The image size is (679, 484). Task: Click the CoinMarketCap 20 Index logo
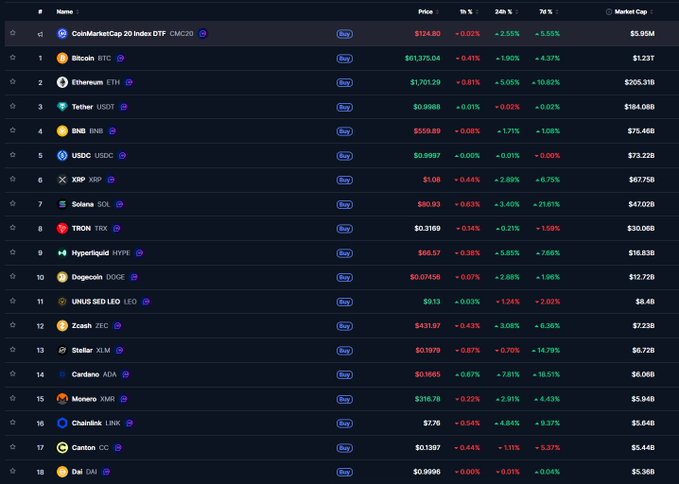point(62,33)
